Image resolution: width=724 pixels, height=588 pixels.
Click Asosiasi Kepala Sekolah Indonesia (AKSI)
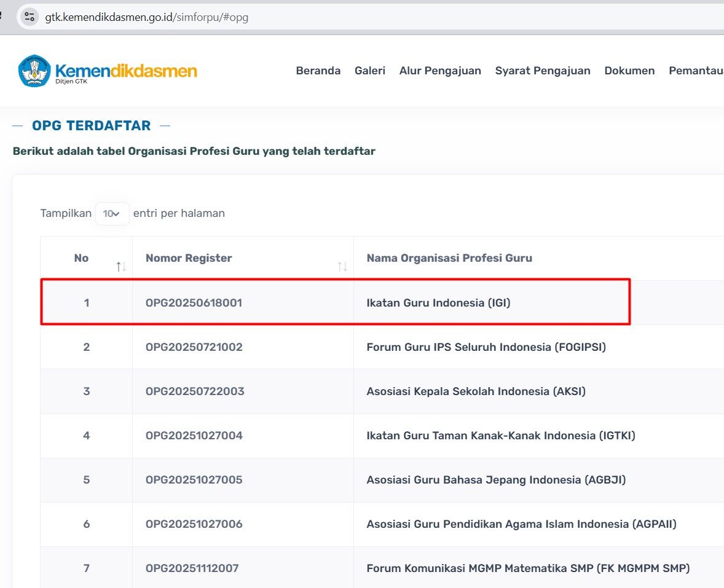(476, 391)
